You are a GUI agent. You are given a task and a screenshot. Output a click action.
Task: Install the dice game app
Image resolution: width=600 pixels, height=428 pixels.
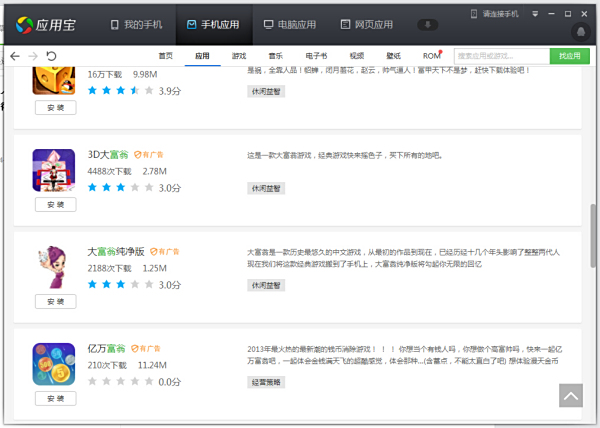pos(55,108)
